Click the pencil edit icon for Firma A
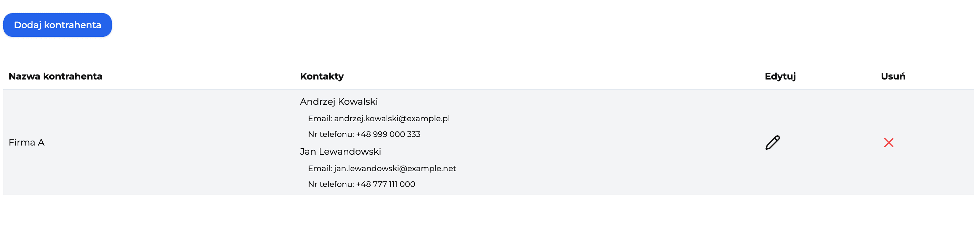Viewport: 980px width, 228px height. 772,143
